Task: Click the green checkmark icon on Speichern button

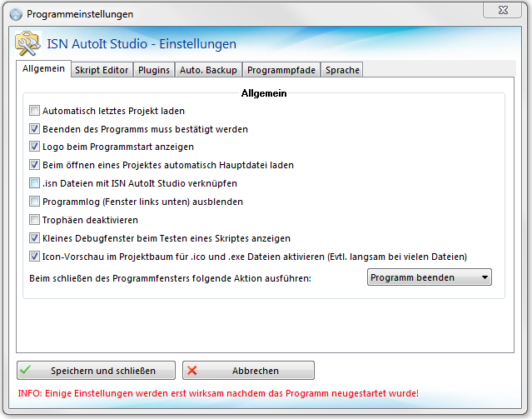Action: click(27, 371)
